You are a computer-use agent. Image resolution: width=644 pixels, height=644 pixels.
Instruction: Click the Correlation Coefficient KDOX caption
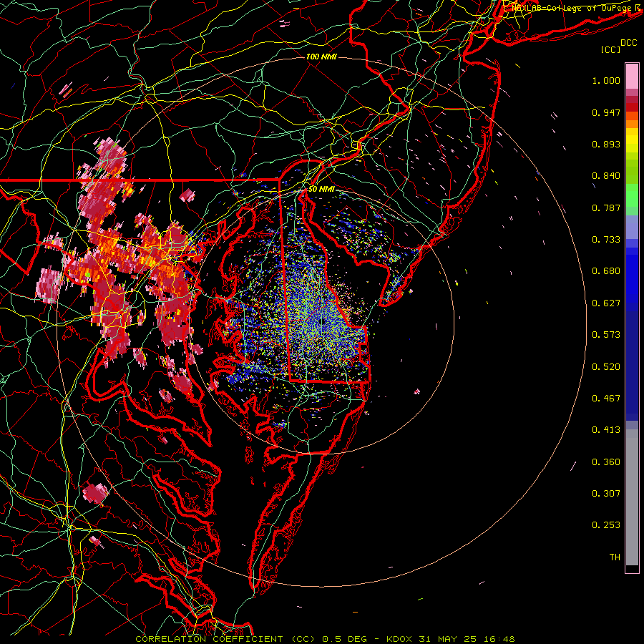[325, 639]
